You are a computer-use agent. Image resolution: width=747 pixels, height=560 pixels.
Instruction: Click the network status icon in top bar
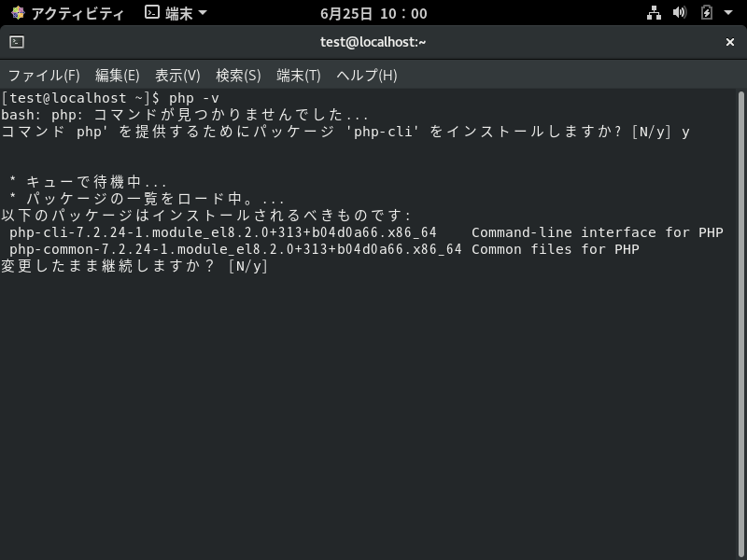[654, 13]
